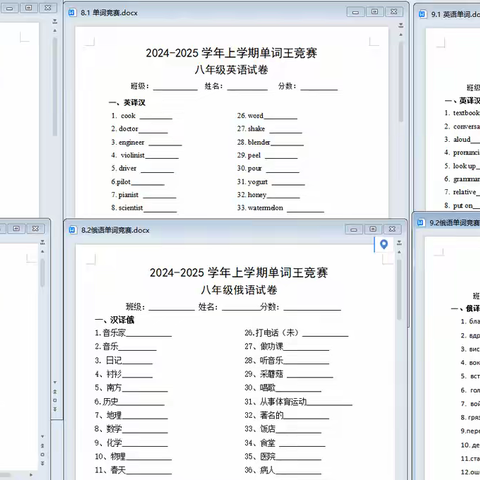The image size is (480, 480).
Task: Click the word "violinist" in item 4
Action: point(133,155)
